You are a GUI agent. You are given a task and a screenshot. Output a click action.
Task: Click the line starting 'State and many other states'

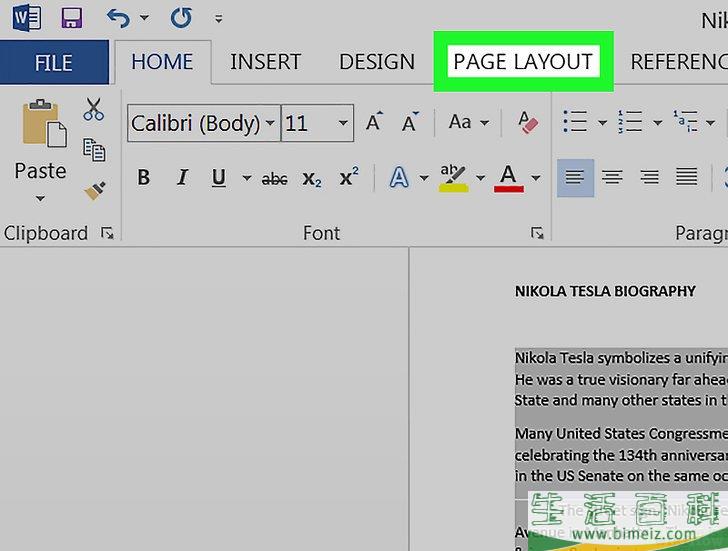[x=621, y=400]
